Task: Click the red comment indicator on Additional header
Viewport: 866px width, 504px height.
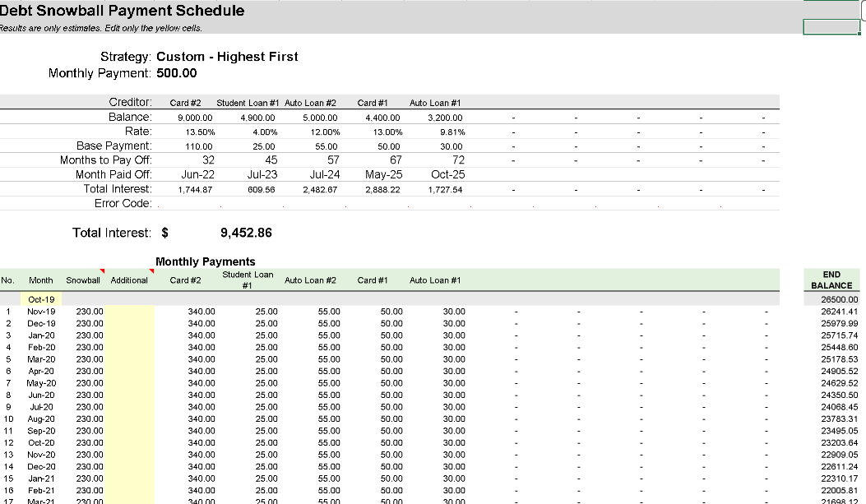Action: (x=151, y=272)
